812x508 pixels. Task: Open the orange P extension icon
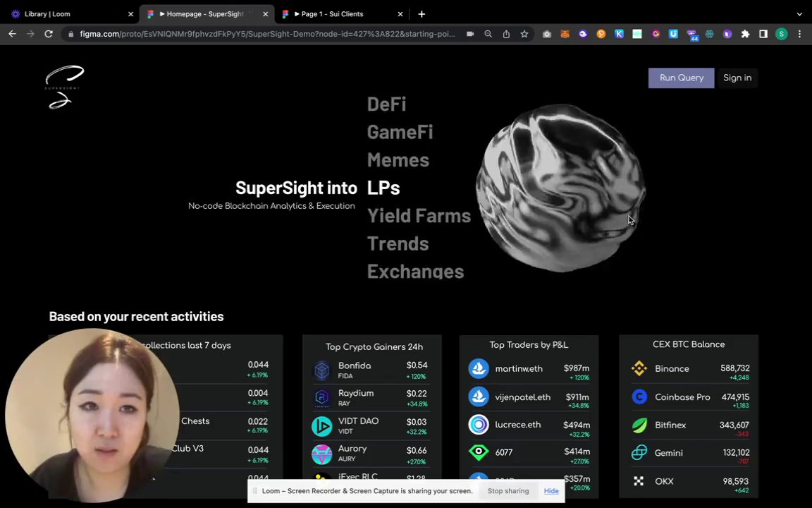click(601, 34)
